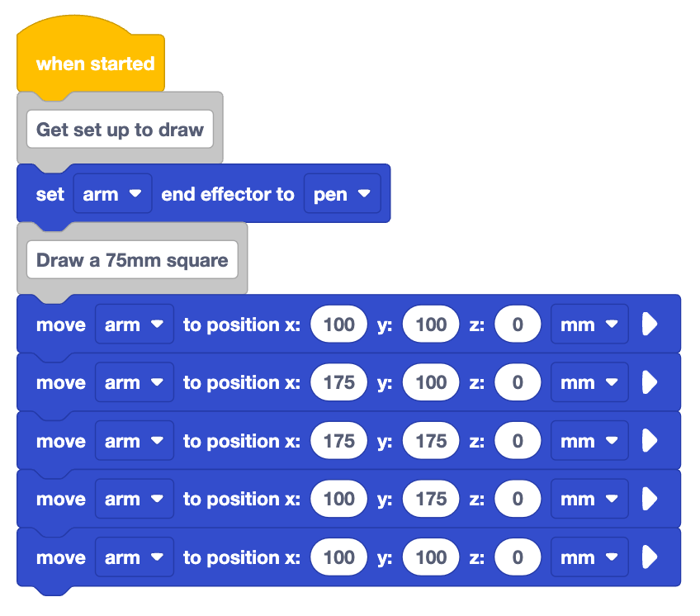Run the play arrow on the first move block

(x=651, y=324)
